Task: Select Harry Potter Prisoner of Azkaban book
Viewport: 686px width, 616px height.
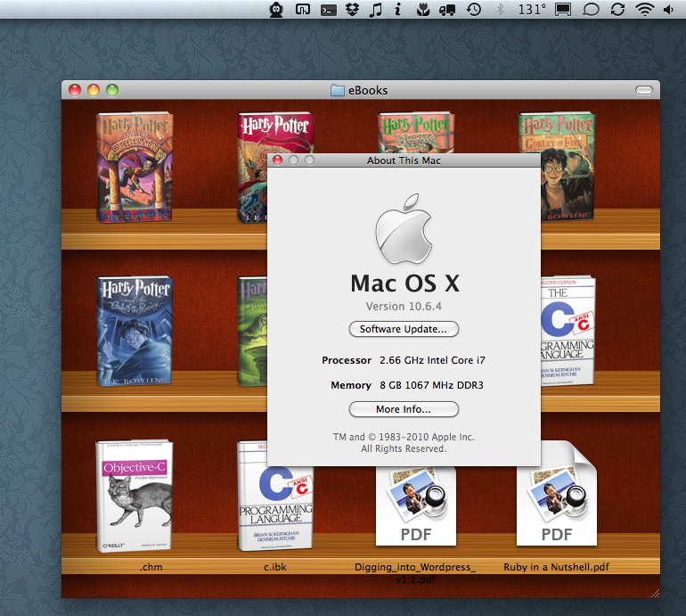Action: [416, 132]
